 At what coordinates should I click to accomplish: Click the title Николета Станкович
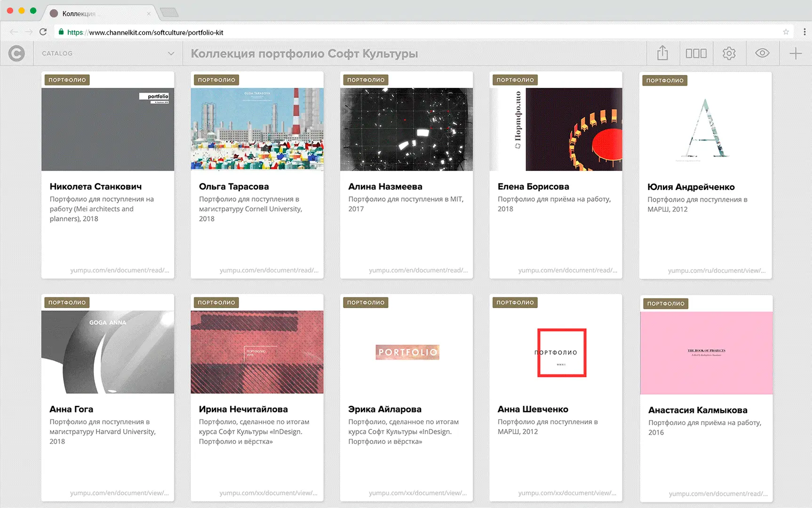click(x=96, y=186)
